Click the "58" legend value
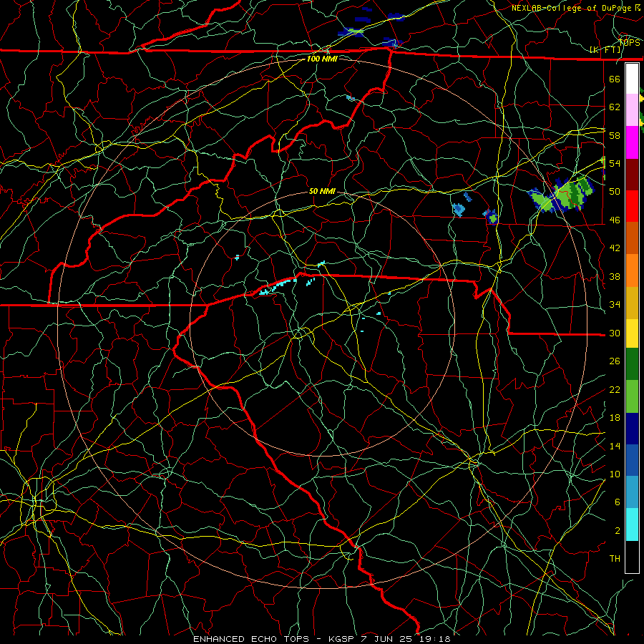This screenshot has height=644, width=644. click(615, 135)
